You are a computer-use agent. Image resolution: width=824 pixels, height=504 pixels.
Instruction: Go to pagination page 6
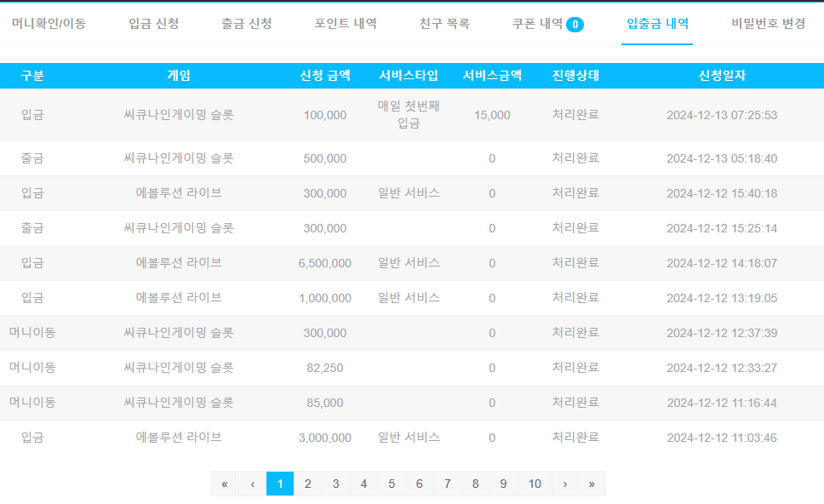click(420, 484)
